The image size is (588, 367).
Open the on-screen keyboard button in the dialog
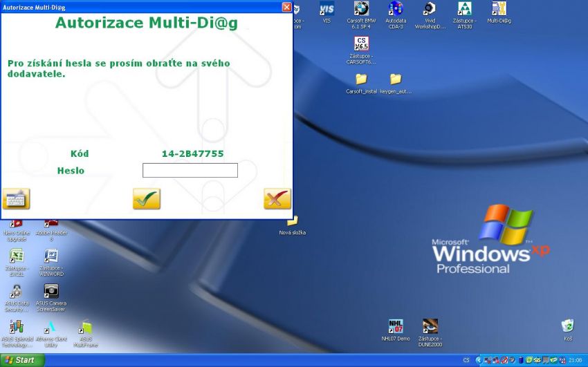tap(16, 198)
